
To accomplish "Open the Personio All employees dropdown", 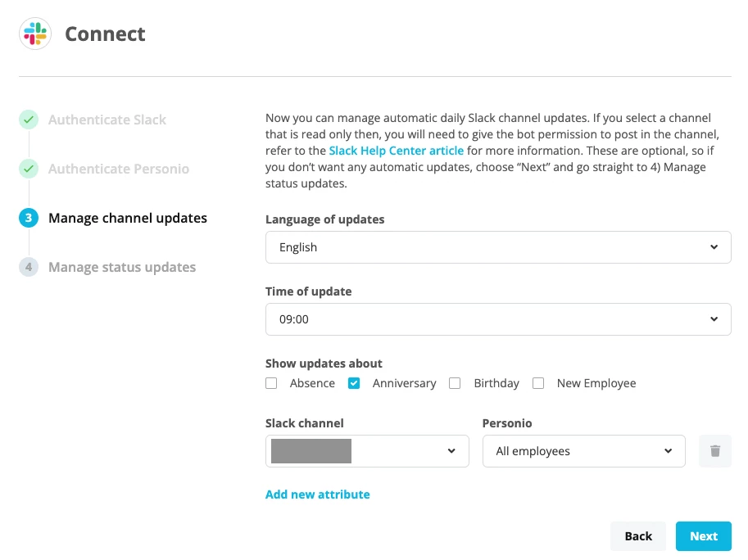I will pos(584,451).
